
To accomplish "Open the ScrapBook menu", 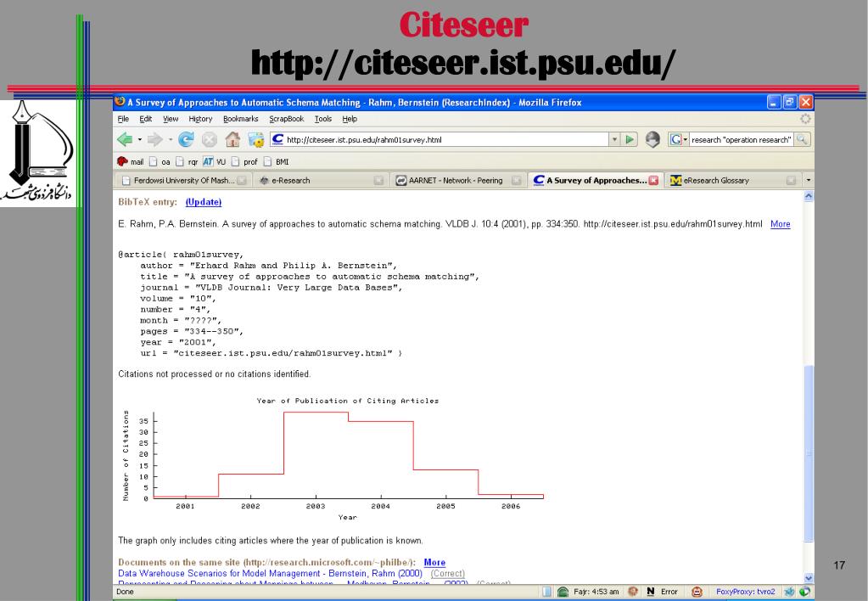I will (286, 119).
